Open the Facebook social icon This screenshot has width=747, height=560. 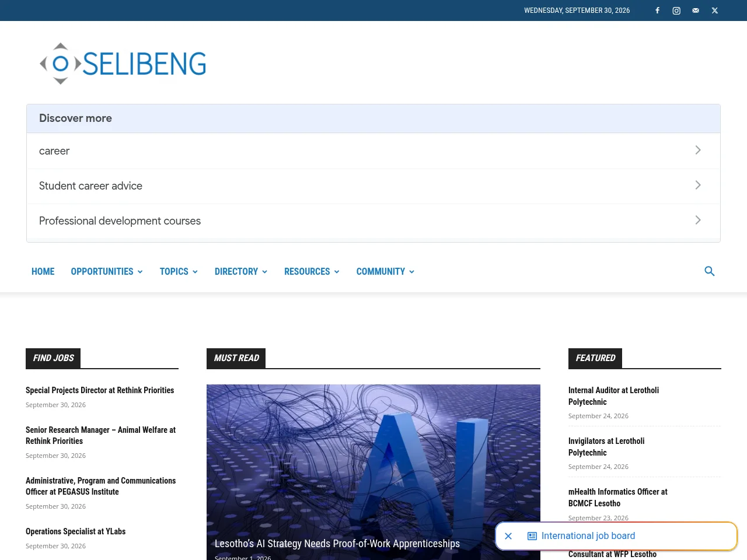[x=657, y=10]
